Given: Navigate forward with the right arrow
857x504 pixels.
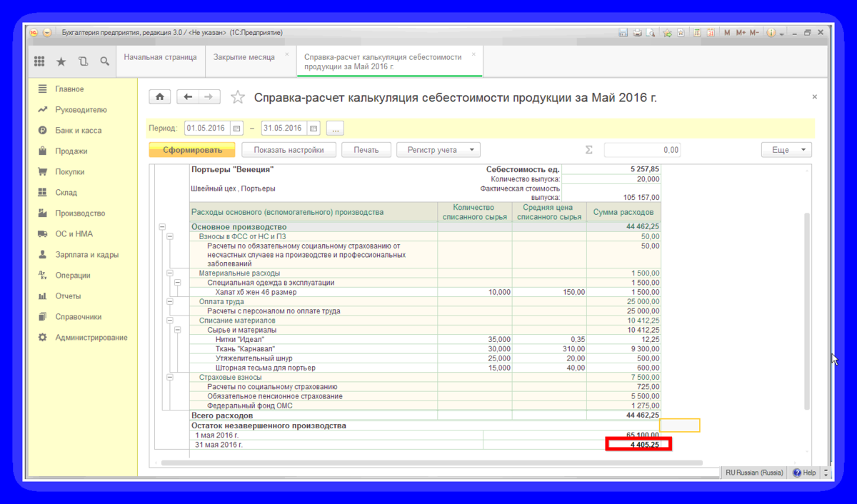Looking at the screenshot, I should [x=209, y=97].
